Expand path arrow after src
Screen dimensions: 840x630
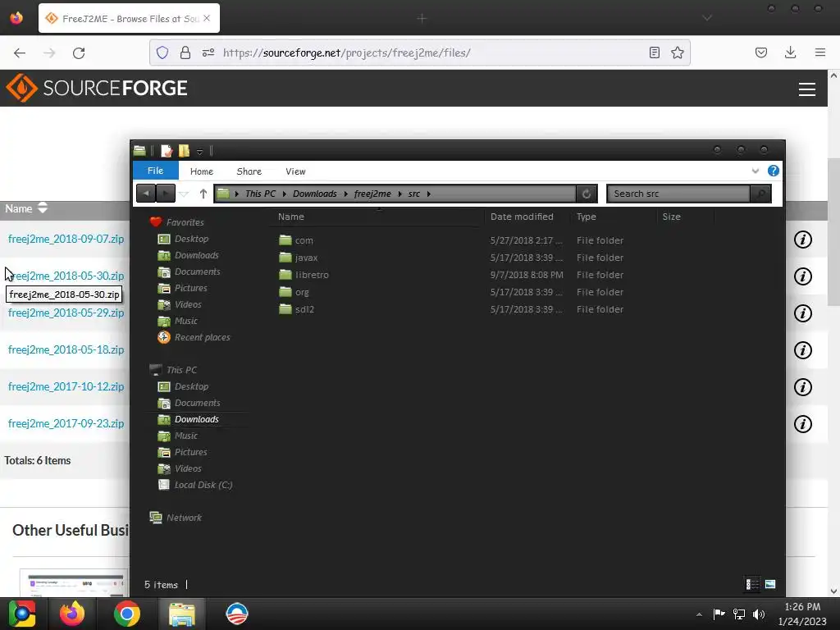(428, 194)
